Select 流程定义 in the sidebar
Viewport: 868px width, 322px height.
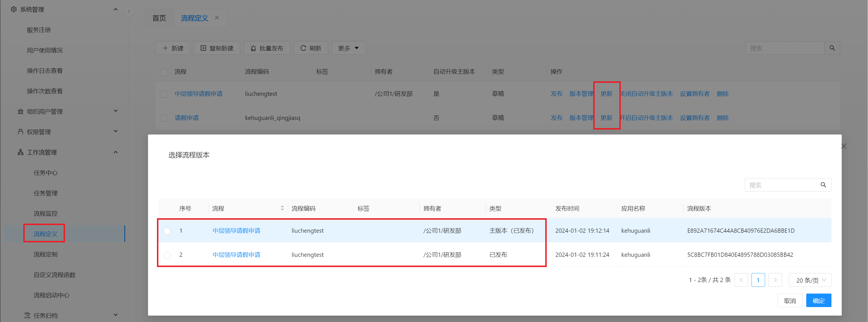(x=45, y=234)
